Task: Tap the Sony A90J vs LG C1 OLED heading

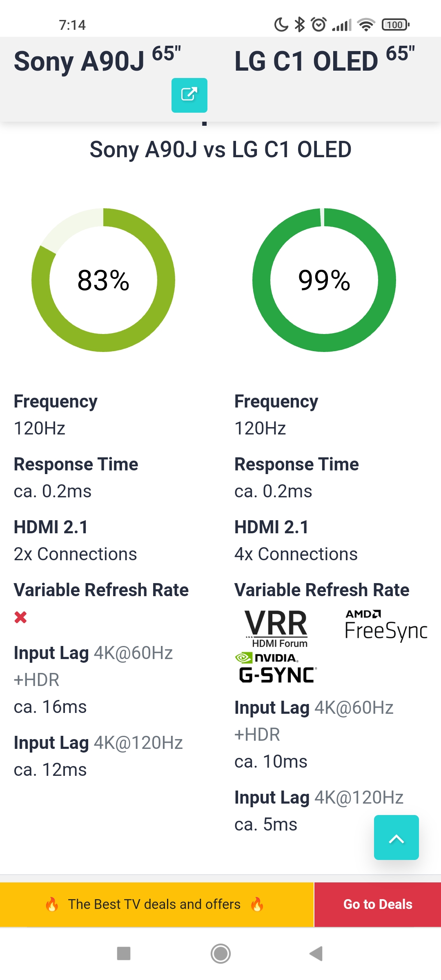Action: point(220,149)
